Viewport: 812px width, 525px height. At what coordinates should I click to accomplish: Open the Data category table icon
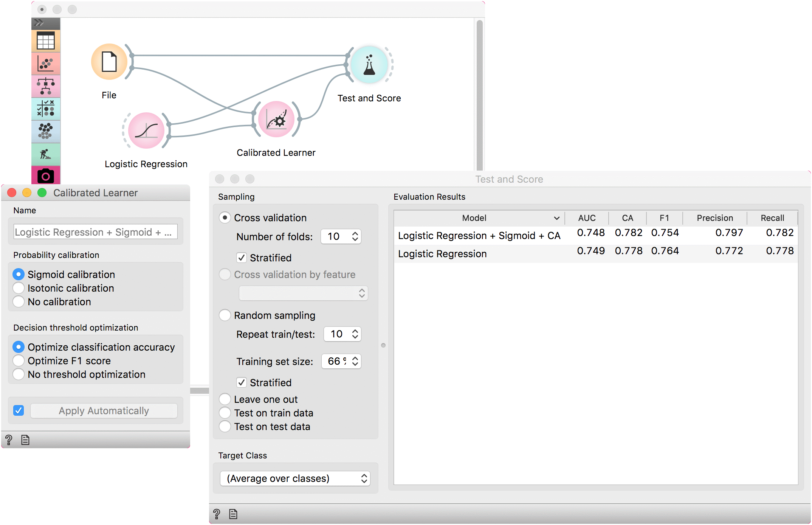point(46,41)
